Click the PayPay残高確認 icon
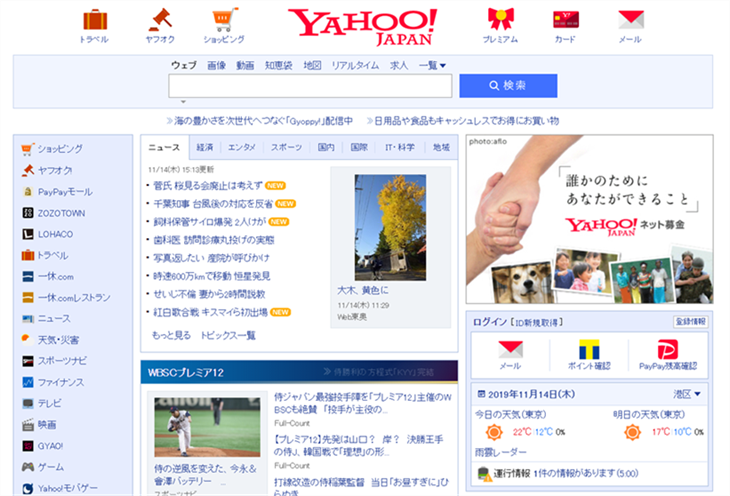The width and height of the screenshot is (730, 496). point(668,349)
